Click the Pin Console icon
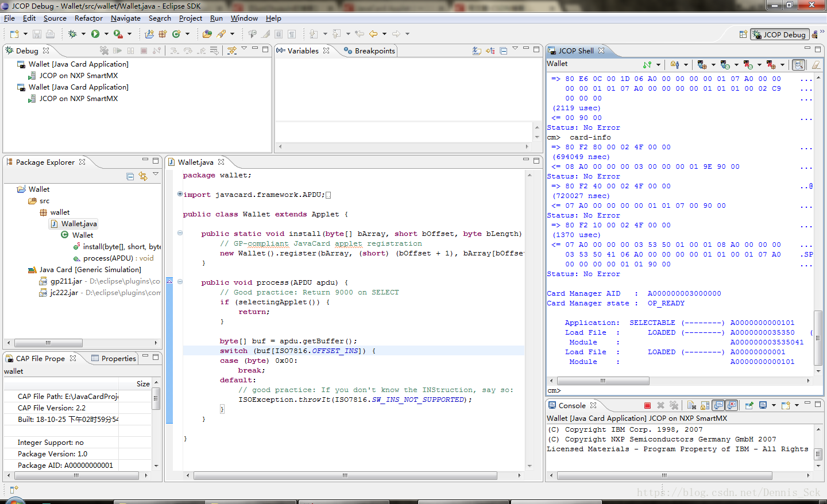The image size is (827, 504). pyautogui.click(x=749, y=405)
